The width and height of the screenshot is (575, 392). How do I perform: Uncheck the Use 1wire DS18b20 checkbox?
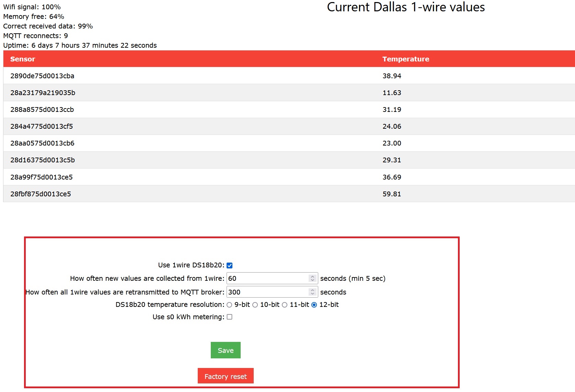[x=230, y=265]
